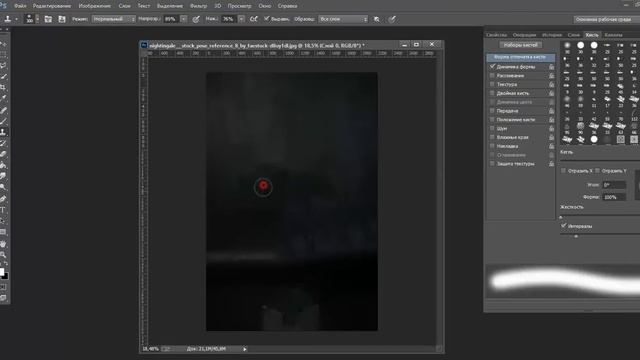Select the Clone Stamp tool in toolbox
Screen dimensions: 640x360
(x=3, y=132)
